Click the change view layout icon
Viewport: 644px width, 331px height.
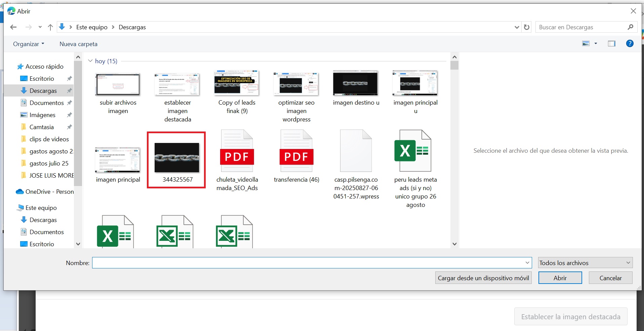tap(586, 43)
